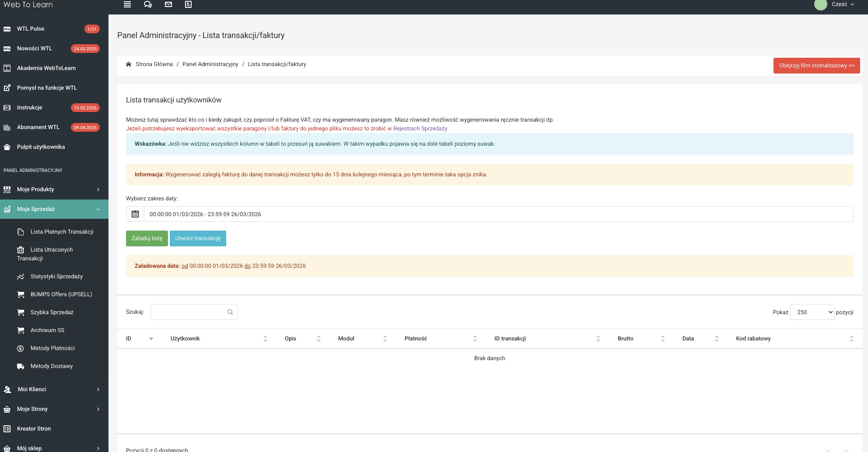
Task: Sort by the Kod rabatowy column header
Action: pos(795,339)
